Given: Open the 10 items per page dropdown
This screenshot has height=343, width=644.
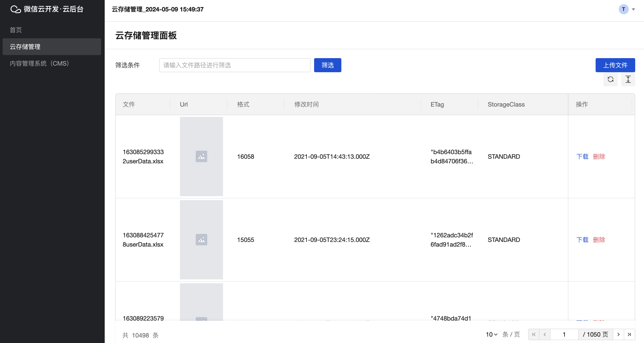Looking at the screenshot, I should coord(491,334).
